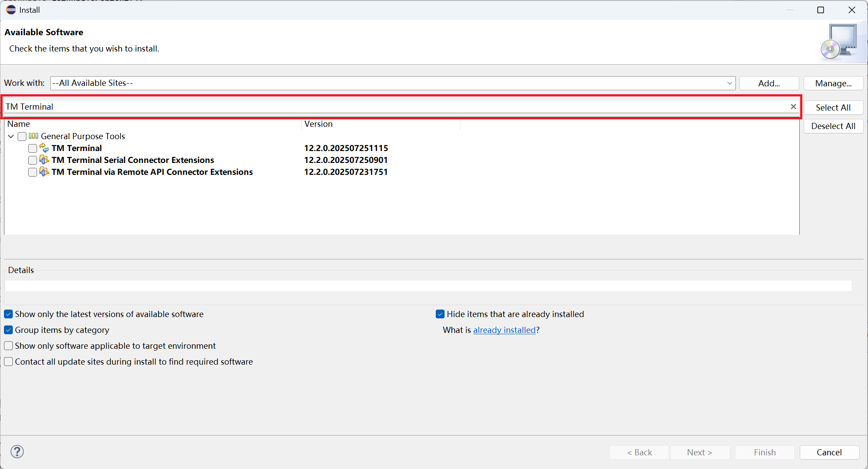868x469 pixels.
Task: Click the < Back button
Action: (639, 452)
